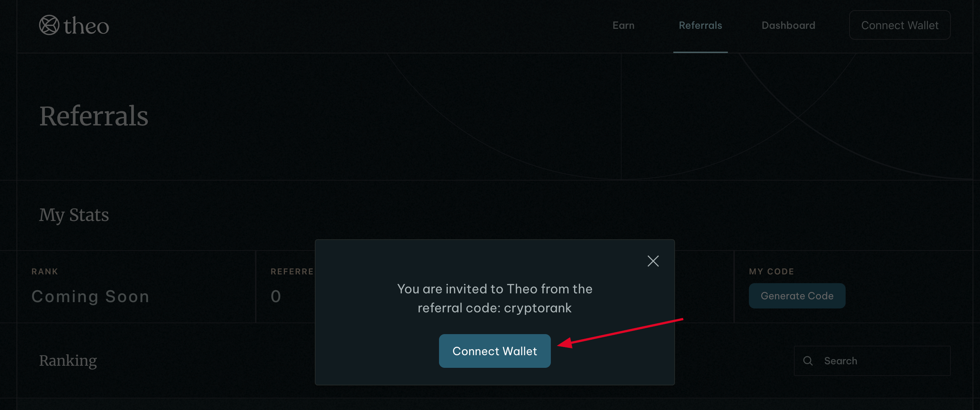980x410 pixels.
Task: Select the My Stats section heading
Action: pos(74,215)
